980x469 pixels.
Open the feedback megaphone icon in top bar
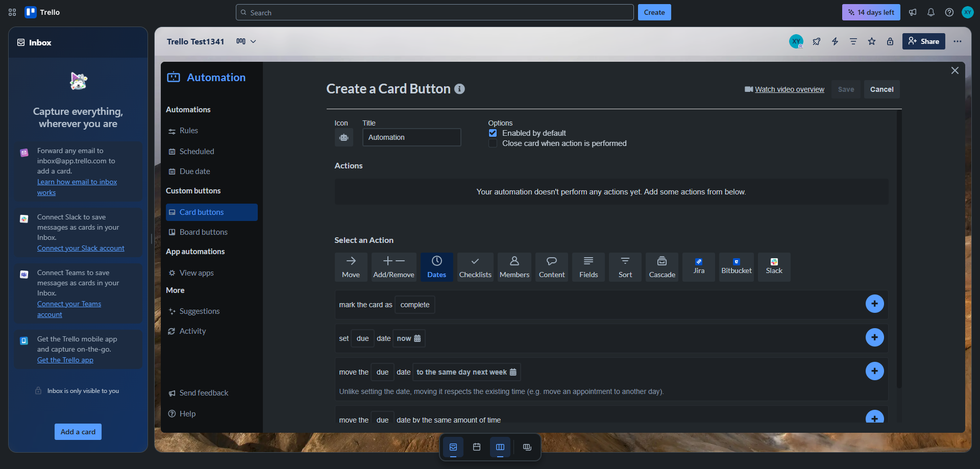[913, 12]
